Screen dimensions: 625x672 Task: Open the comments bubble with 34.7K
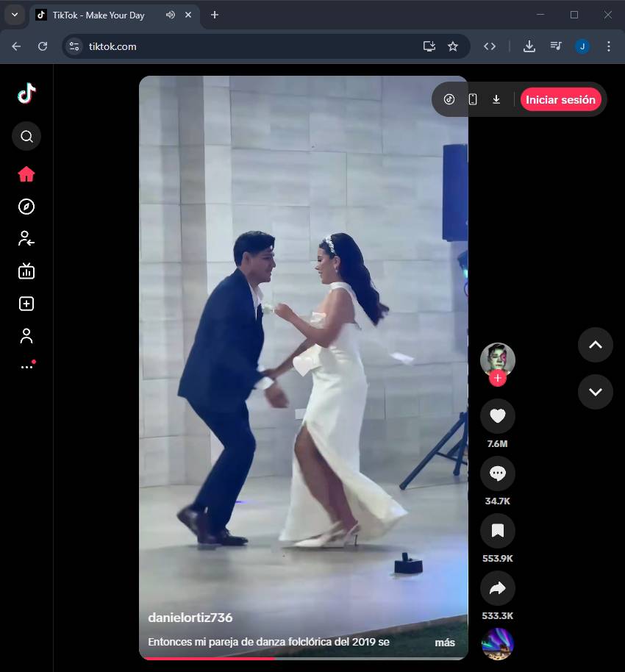pyautogui.click(x=498, y=473)
